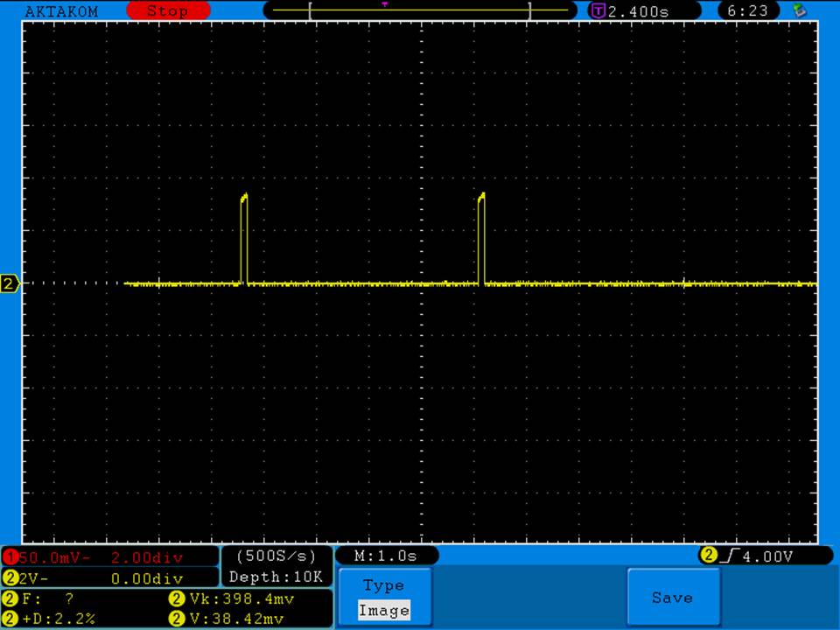Viewport: 840px width, 630px height.
Task: Click the waveform memory position bar
Action: pos(420,10)
